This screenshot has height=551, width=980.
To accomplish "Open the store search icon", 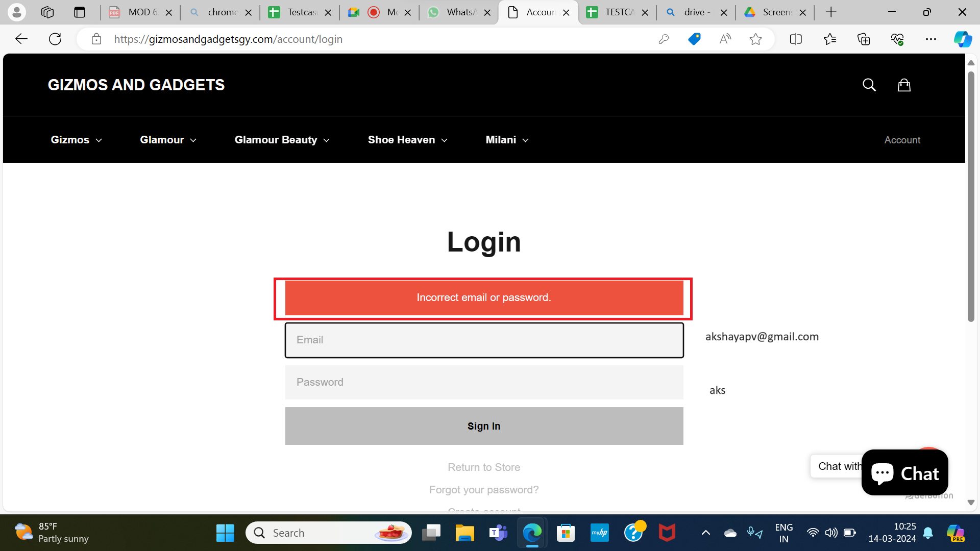I will click(x=869, y=85).
